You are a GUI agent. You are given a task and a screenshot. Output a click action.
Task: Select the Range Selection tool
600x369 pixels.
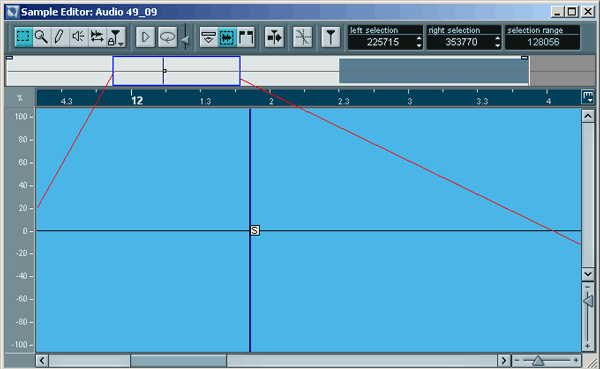tap(23, 37)
